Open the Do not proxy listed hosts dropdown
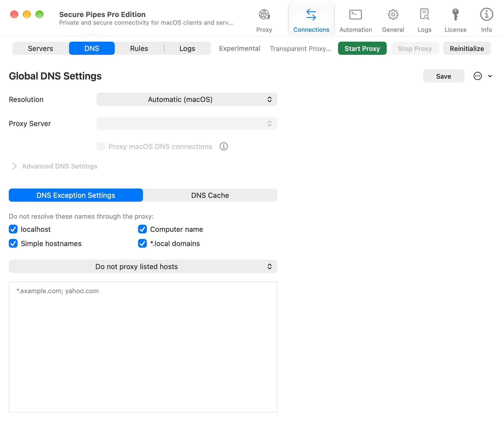 click(143, 266)
